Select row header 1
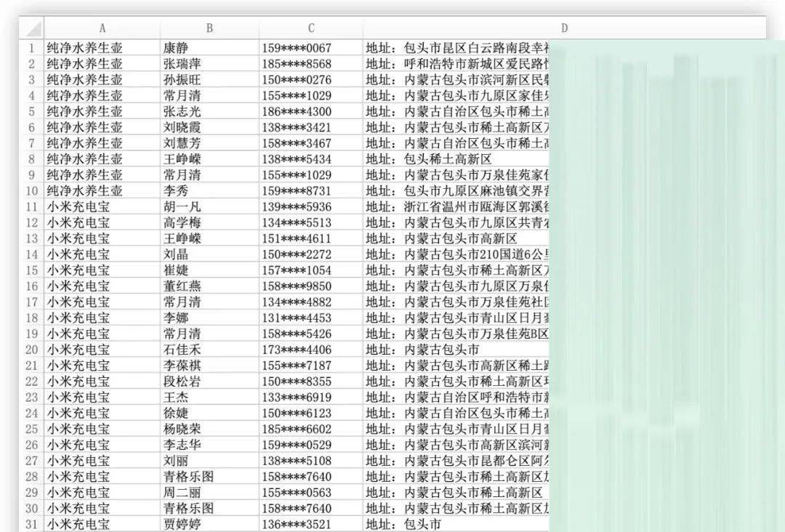785x532 pixels. tap(30, 47)
